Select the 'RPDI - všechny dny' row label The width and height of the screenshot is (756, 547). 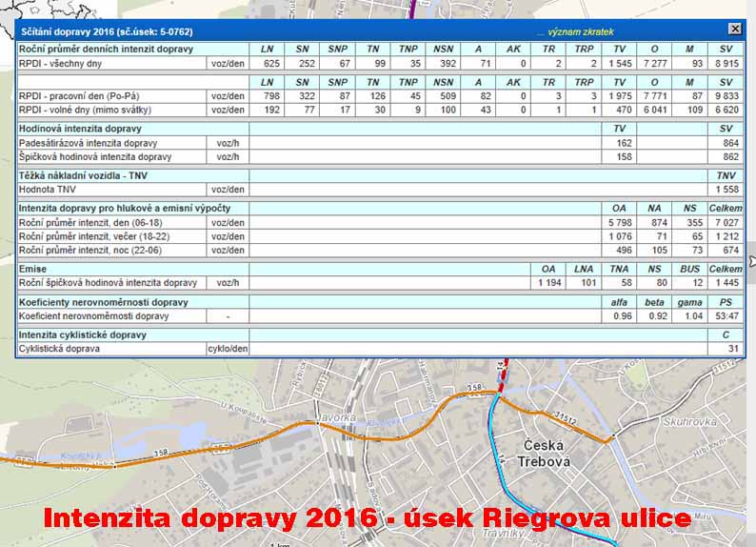coord(60,64)
